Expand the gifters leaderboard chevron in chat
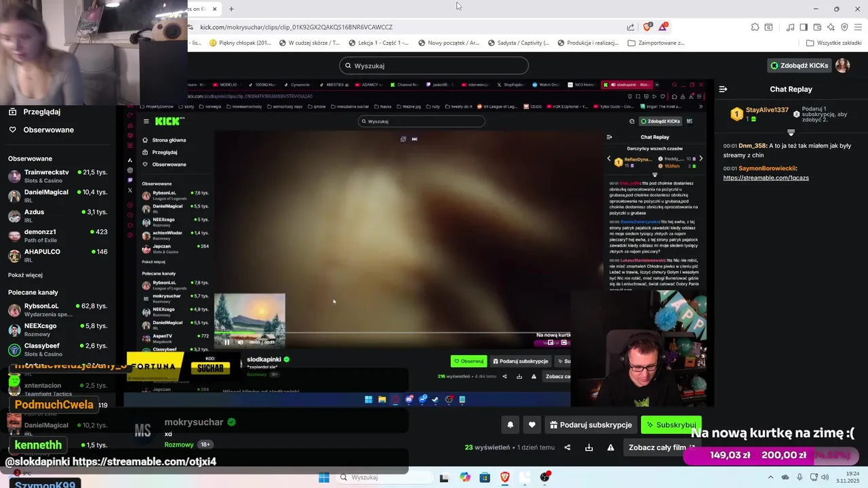The height and width of the screenshot is (488, 868). pyautogui.click(x=791, y=132)
